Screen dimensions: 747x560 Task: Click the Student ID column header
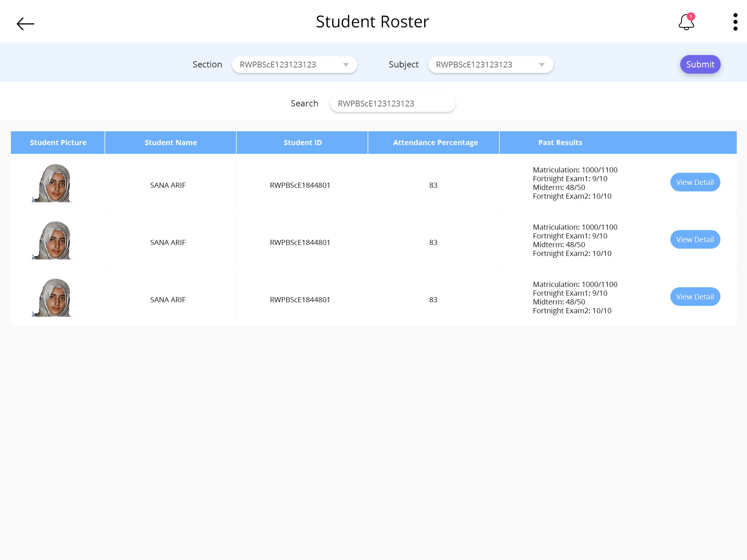pos(302,143)
